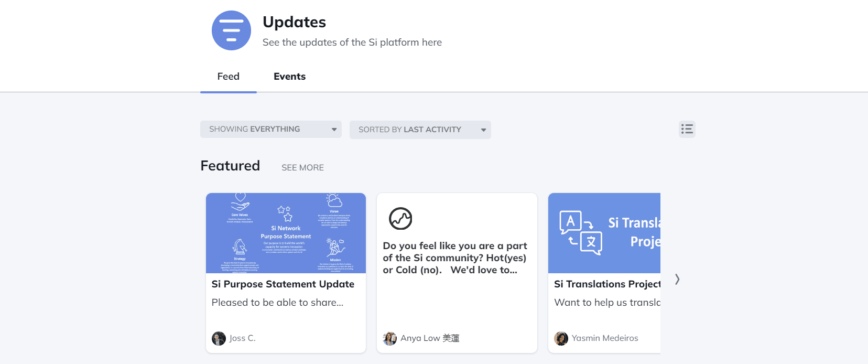
Task: Click the Si Purpose Statement banner image
Action: pyautogui.click(x=286, y=233)
